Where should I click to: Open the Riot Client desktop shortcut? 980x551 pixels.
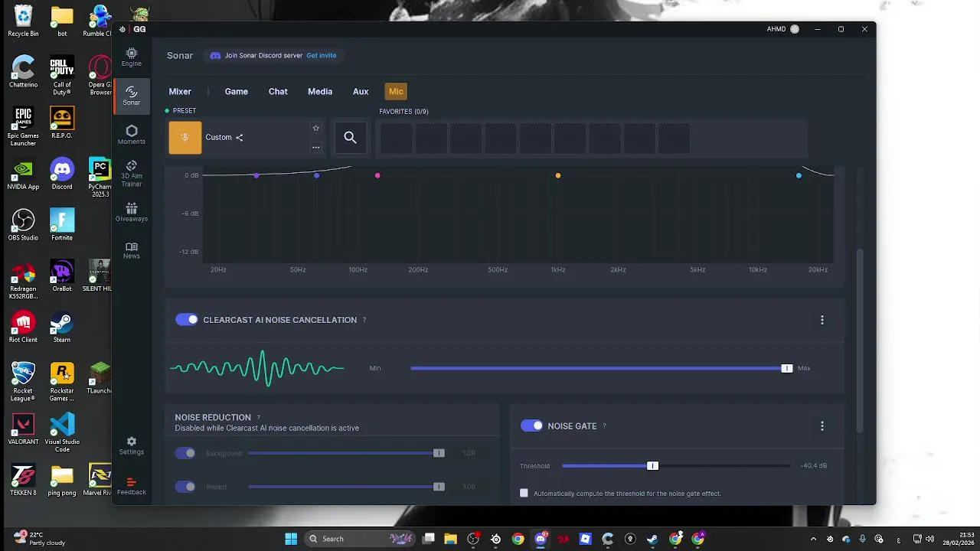tap(23, 327)
